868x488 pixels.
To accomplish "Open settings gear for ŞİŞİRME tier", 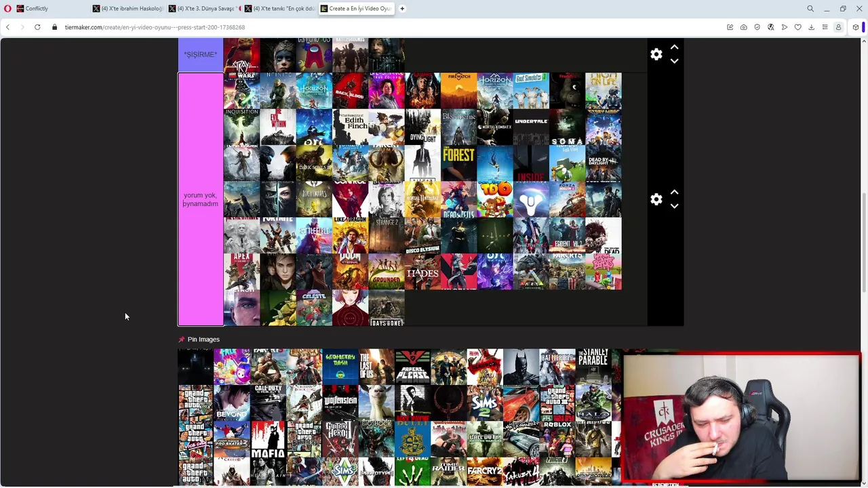I will click(656, 54).
